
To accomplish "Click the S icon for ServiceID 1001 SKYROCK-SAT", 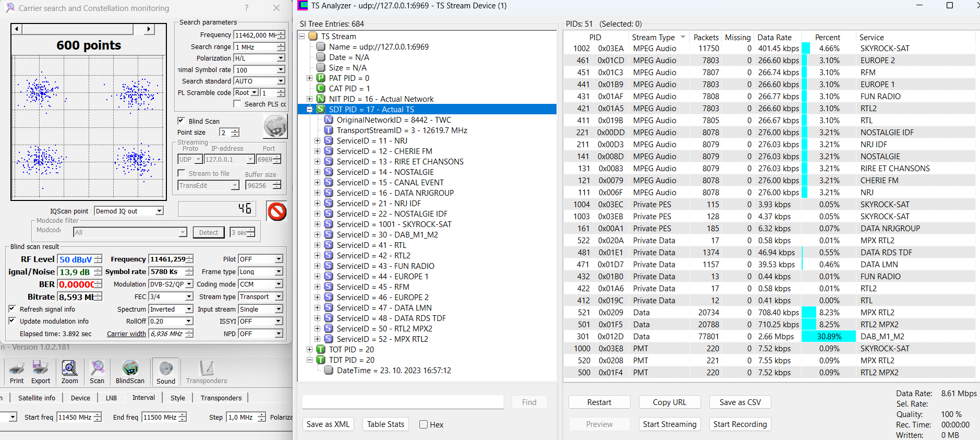I will 329,224.
